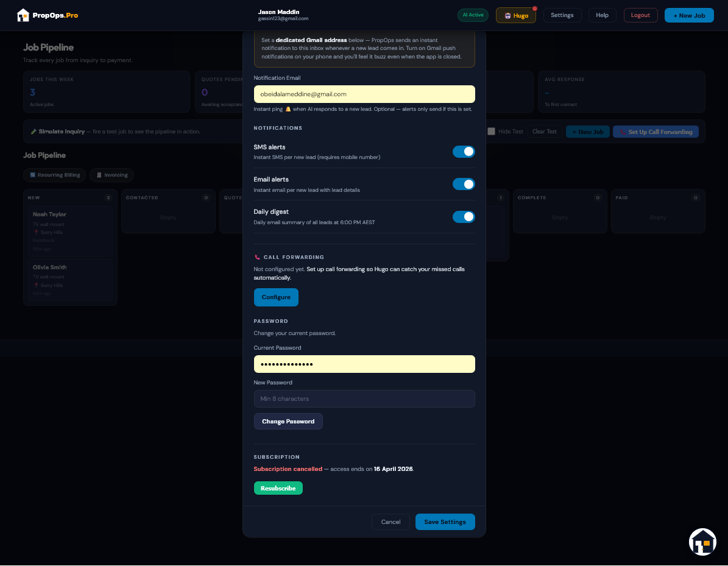This screenshot has width=728, height=566.
Task: Click the green Resubscribe button
Action: point(278,489)
